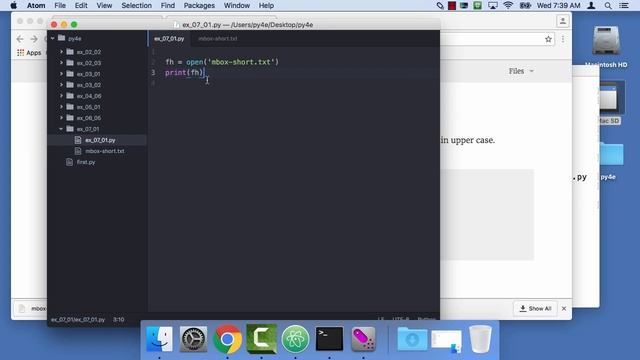
Task: Close the Chrome downloads bar
Action: coord(564,309)
